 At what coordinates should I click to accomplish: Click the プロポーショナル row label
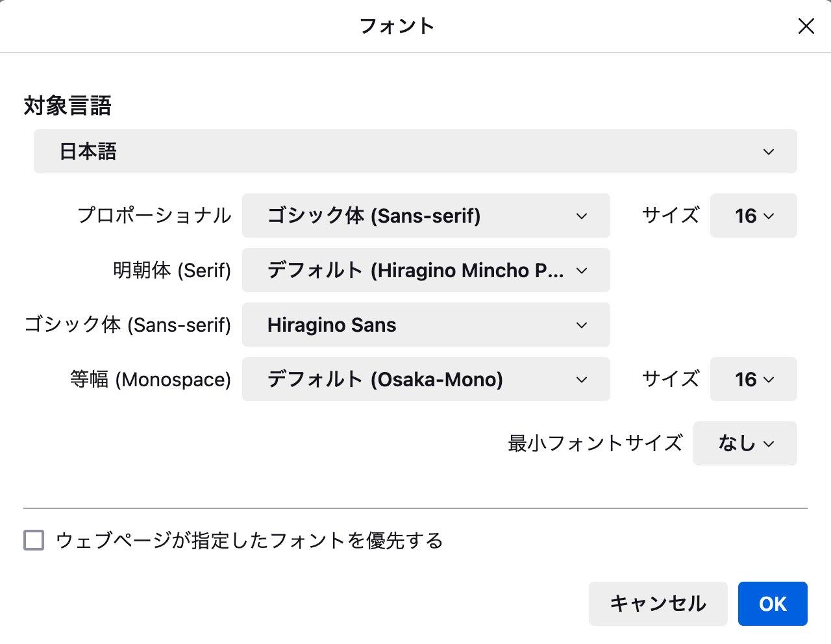tap(154, 216)
